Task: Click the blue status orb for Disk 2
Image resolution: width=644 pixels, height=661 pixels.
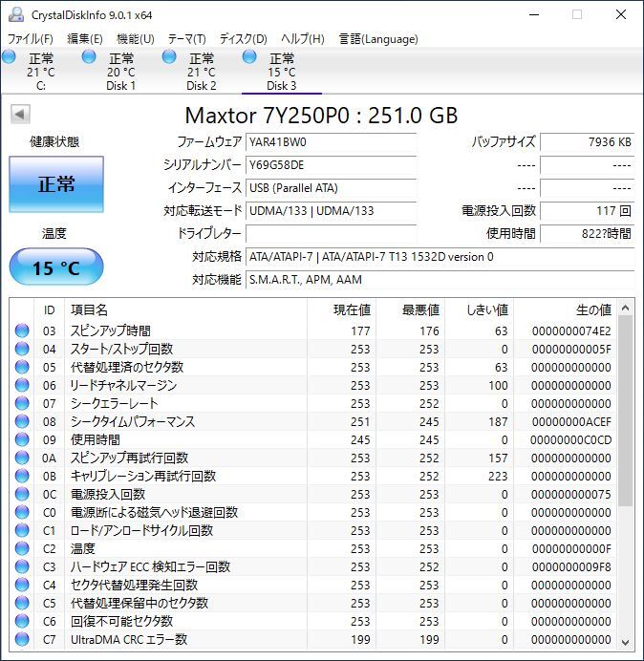Action: 169,57
